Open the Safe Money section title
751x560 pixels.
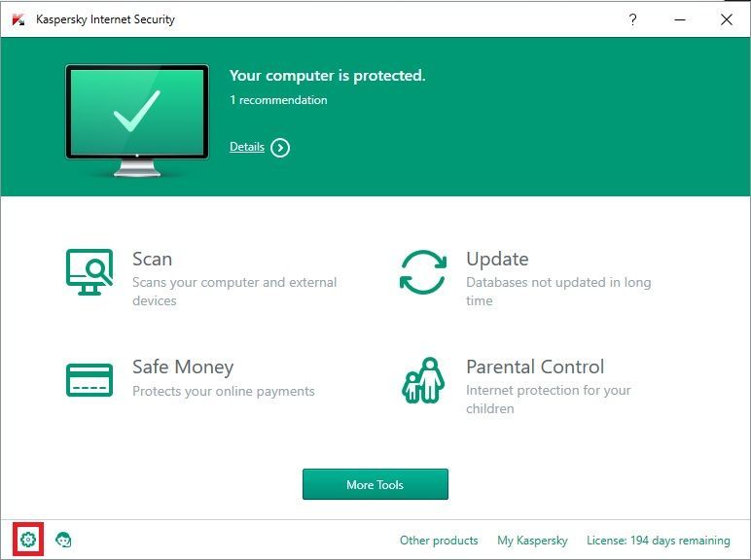[183, 367]
